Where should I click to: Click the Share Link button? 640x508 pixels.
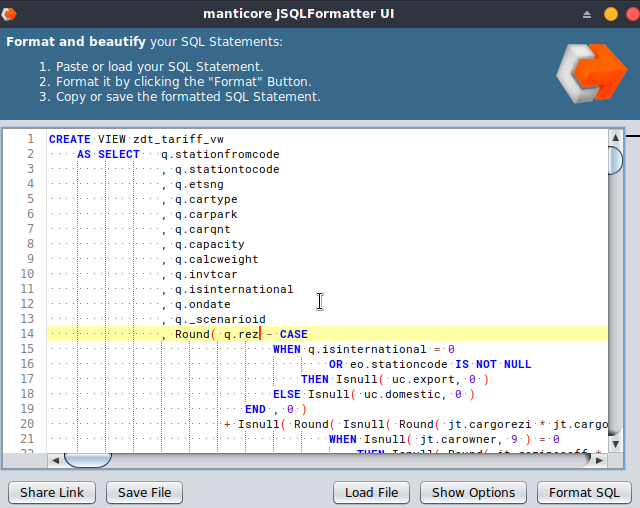pos(52,492)
